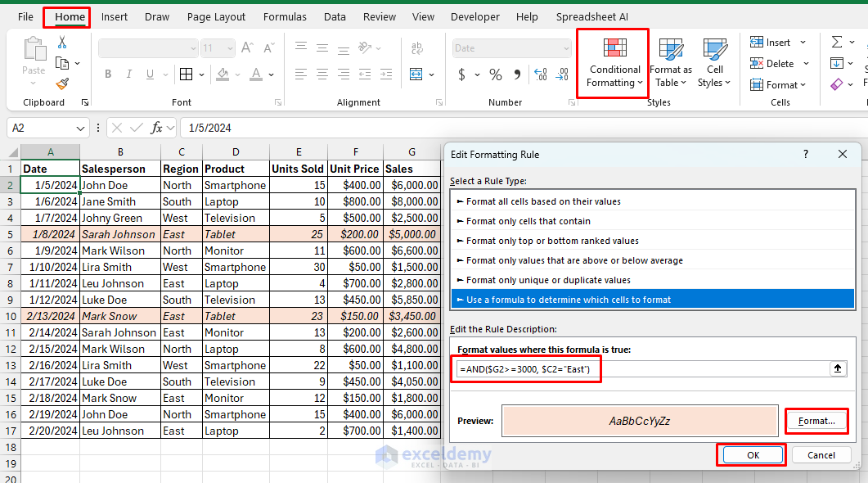The height and width of the screenshot is (483, 868).
Task: Open the Date number format dropdown
Action: tap(564, 48)
